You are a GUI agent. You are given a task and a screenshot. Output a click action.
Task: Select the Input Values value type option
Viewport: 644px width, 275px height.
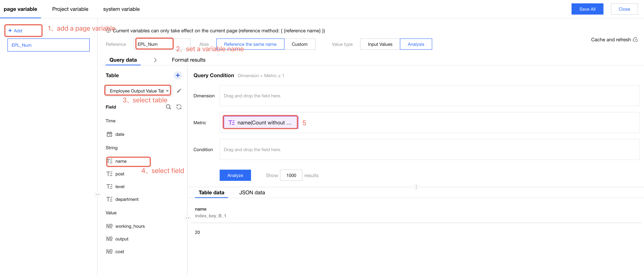(x=380, y=44)
